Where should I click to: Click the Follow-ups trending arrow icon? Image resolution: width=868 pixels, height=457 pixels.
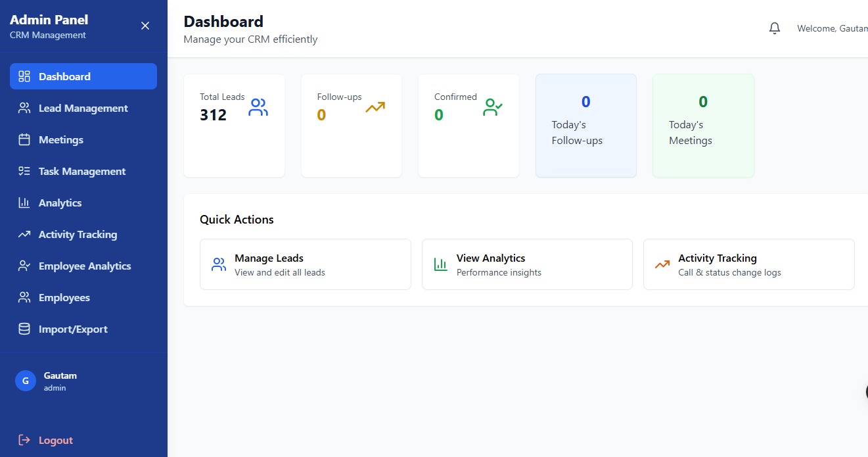(375, 107)
